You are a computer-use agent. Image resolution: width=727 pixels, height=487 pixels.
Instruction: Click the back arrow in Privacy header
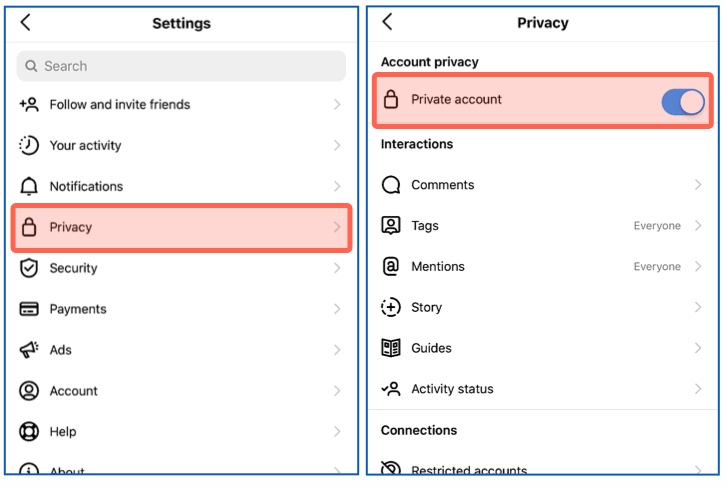point(388,22)
